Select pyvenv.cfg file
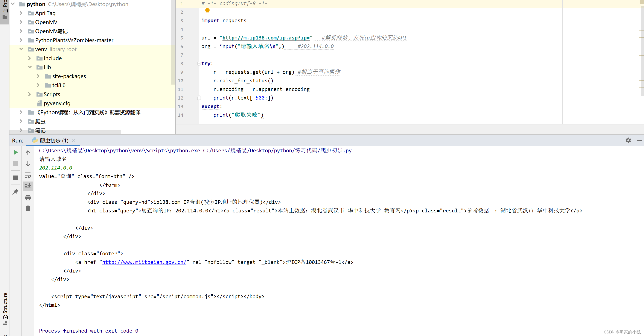The image size is (644, 336). pyautogui.click(x=57, y=103)
